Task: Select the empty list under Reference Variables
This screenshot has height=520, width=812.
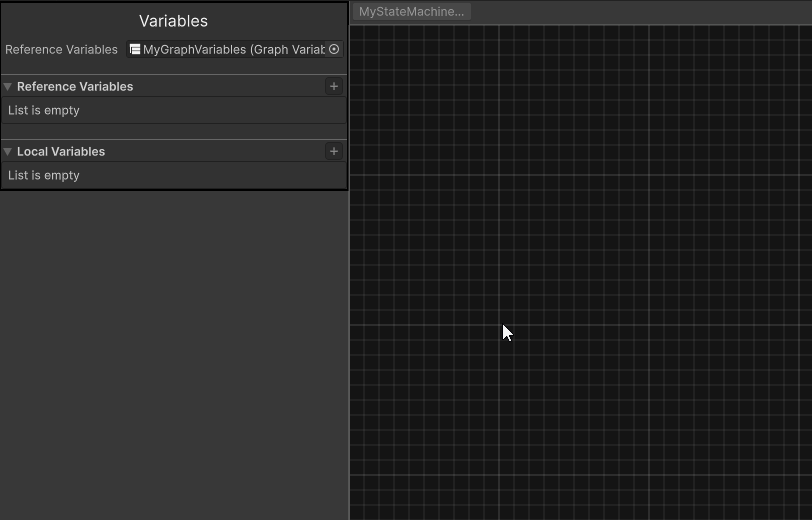Action: point(44,111)
